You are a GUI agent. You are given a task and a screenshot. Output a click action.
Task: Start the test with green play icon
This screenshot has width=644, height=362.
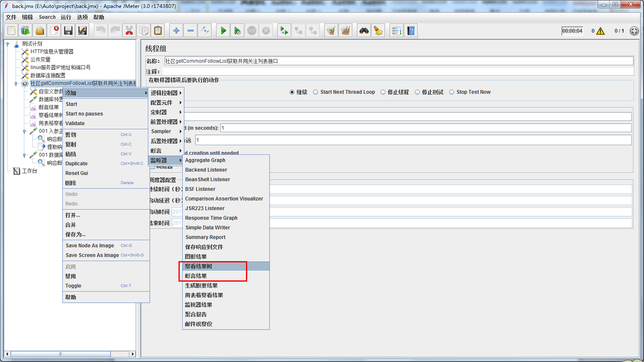223,31
